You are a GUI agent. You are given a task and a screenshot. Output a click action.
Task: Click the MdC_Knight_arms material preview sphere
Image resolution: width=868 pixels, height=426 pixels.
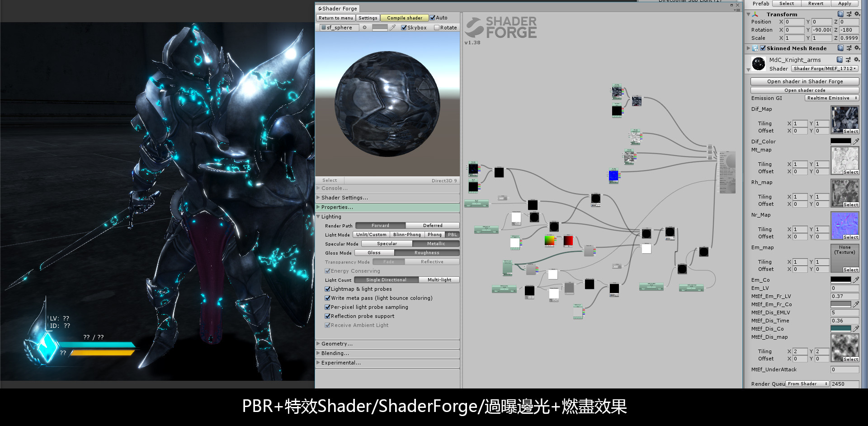click(x=758, y=63)
